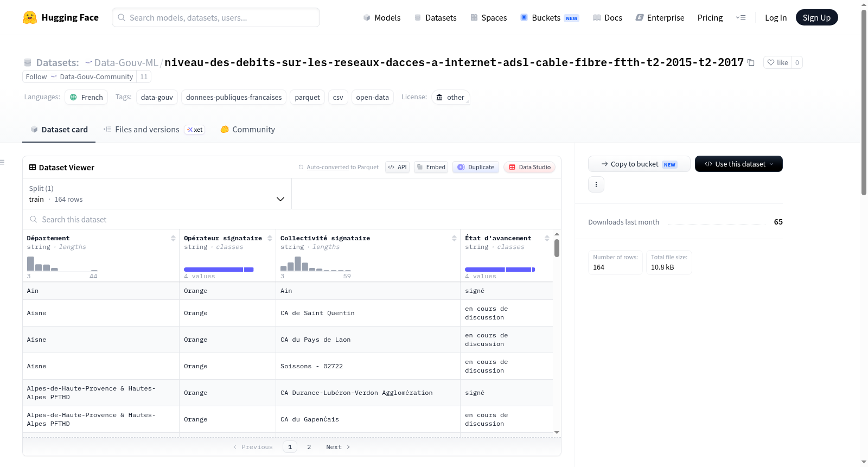Click Log In
Image resolution: width=868 pixels, height=467 pixels.
(x=776, y=17)
